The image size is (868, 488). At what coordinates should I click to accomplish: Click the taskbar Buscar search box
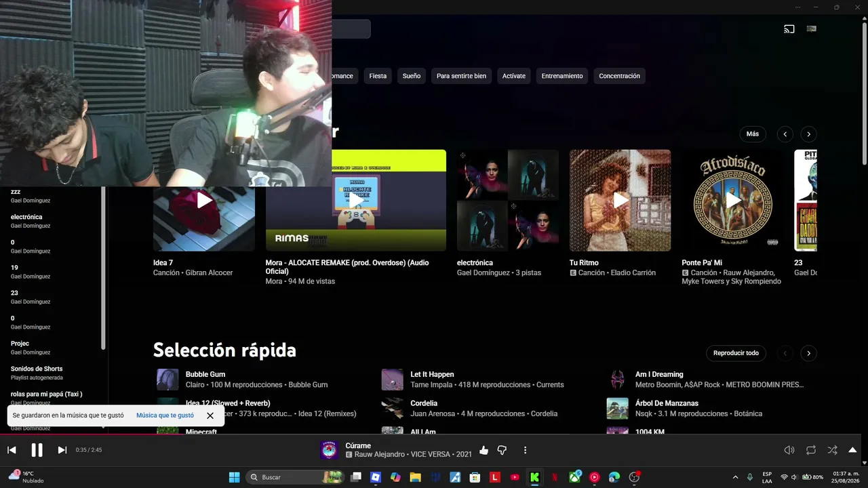(x=295, y=477)
